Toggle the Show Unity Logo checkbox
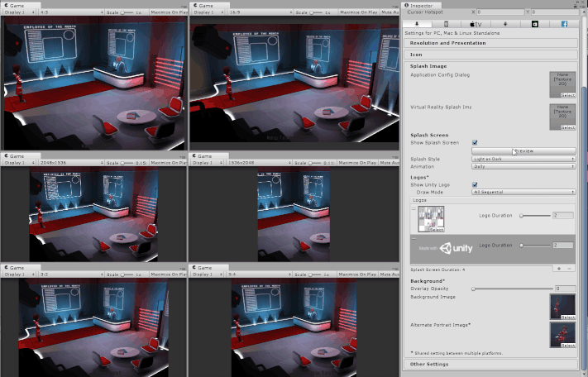 pyautogui.click(x=475, y=184)
